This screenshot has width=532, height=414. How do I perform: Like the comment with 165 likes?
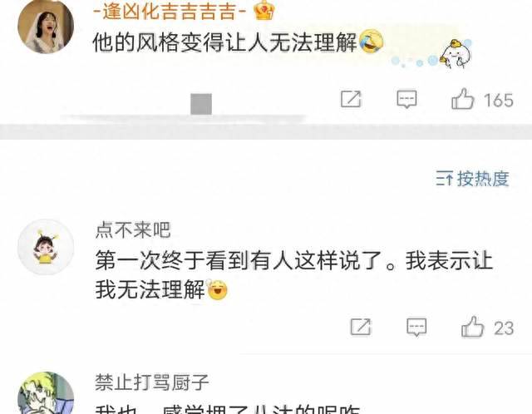pyautogui.click(x=462, y=99)
